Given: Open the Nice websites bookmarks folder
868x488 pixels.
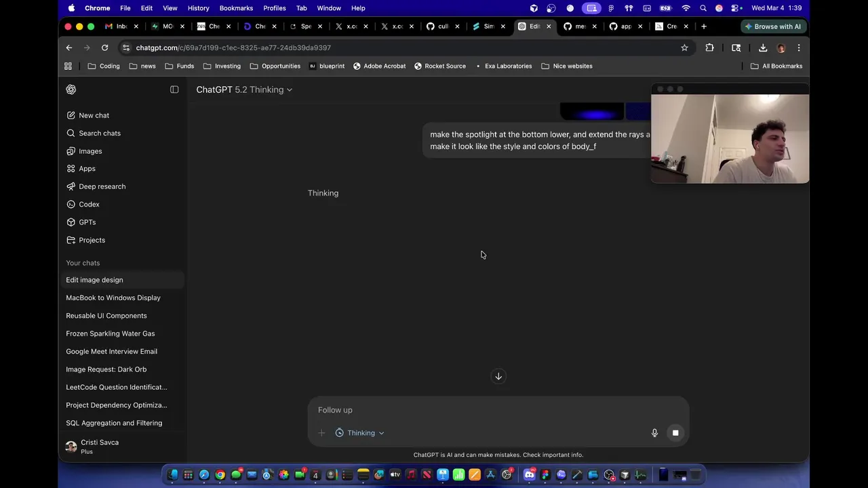Looking at the screenshot, I should click(566, 66).
